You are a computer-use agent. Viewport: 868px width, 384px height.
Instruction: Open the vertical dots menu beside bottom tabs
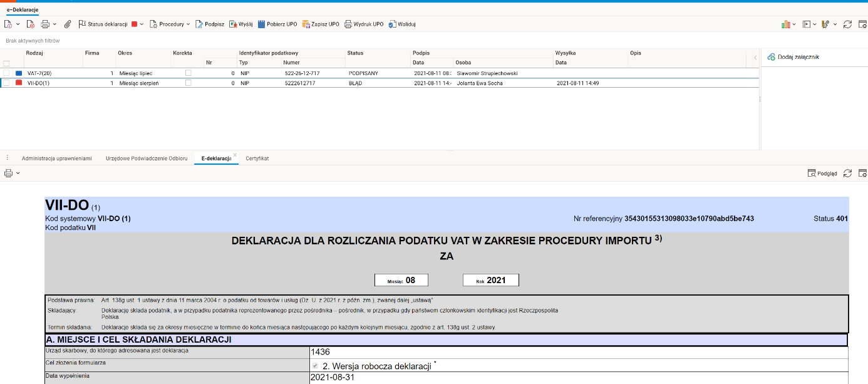tap(8, 158)
